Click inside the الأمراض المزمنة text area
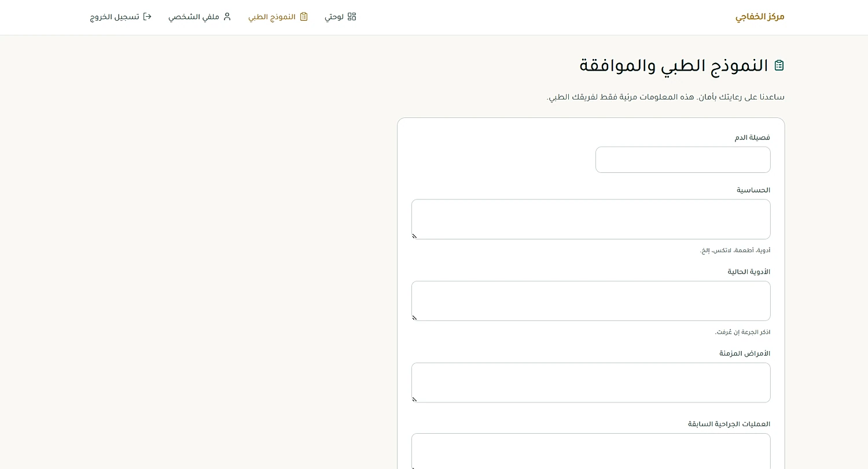Image resolution: width=868 pixels, height=469 pixels. (591, 382)
